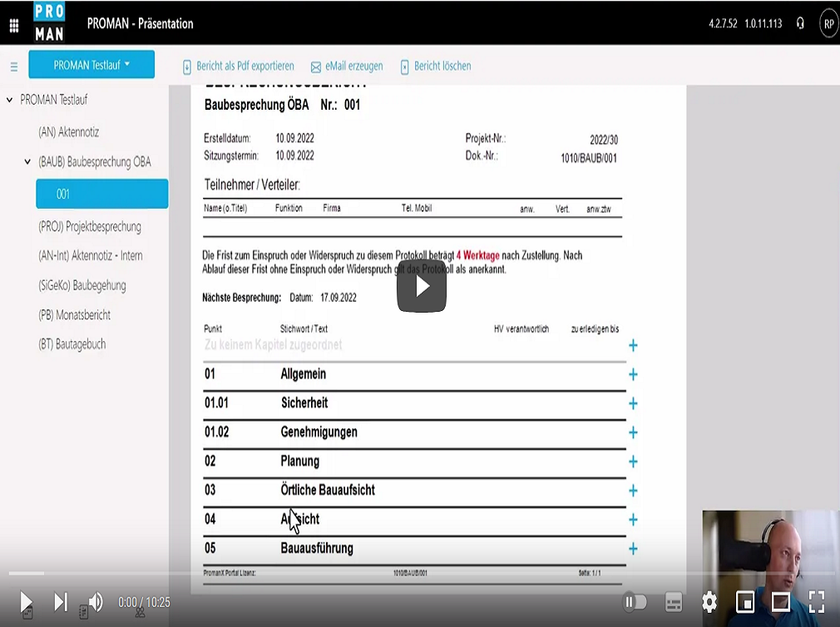Switch to theater mode

pos(781,602)
